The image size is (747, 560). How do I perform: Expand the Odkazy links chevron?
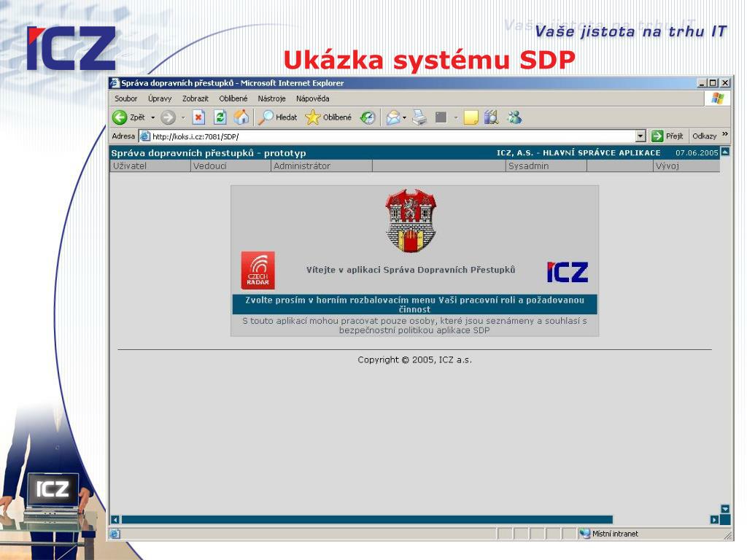click(725, 134)
